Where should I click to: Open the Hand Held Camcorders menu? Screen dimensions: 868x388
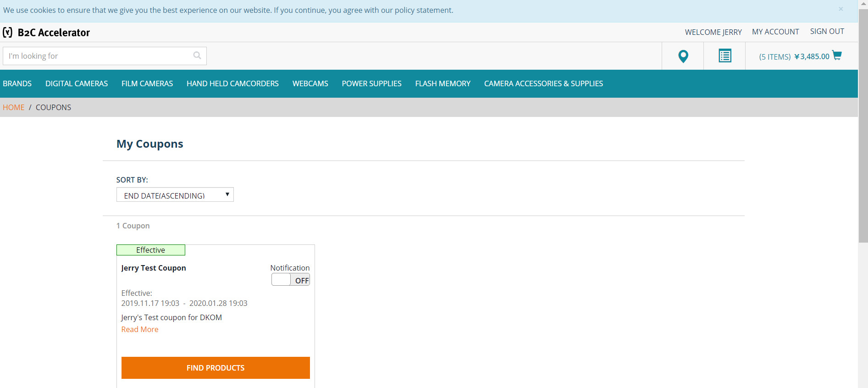tap(232, 83)
